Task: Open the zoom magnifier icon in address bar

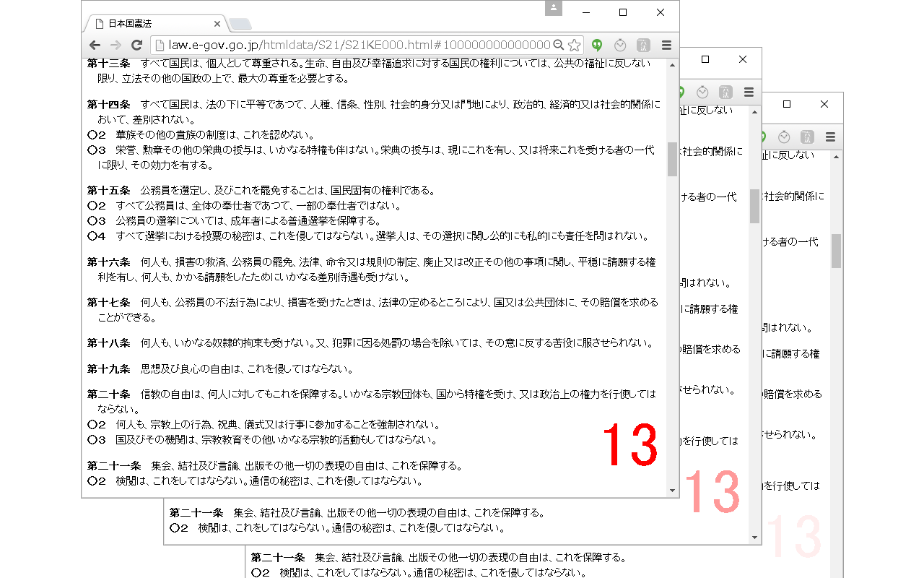Action: point(558,45)
